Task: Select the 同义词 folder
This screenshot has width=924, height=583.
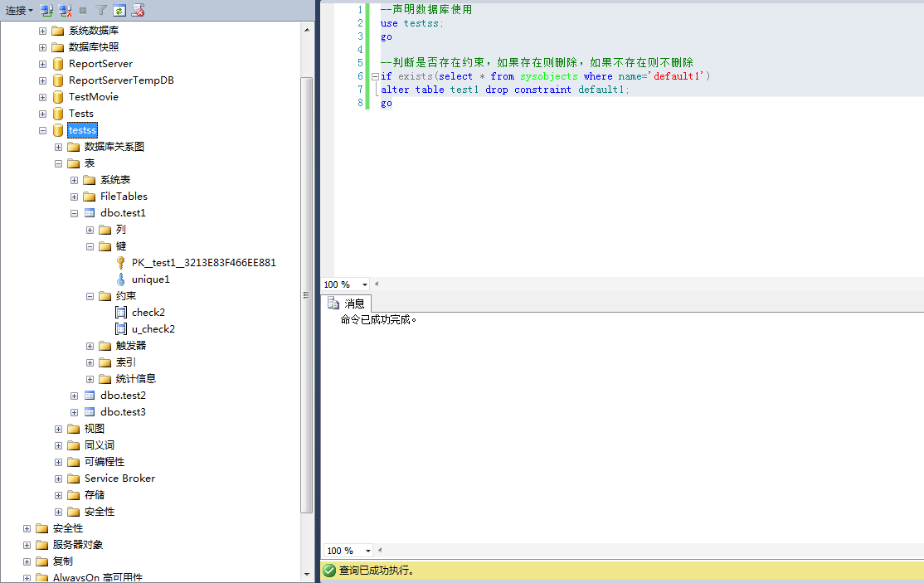Action: [x=99, y=445]
